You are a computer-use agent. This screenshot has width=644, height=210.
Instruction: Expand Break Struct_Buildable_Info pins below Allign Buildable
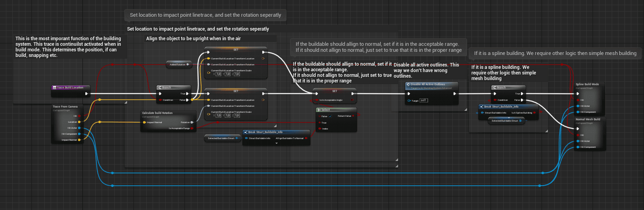pyautogui.click(x=277, y=143)
